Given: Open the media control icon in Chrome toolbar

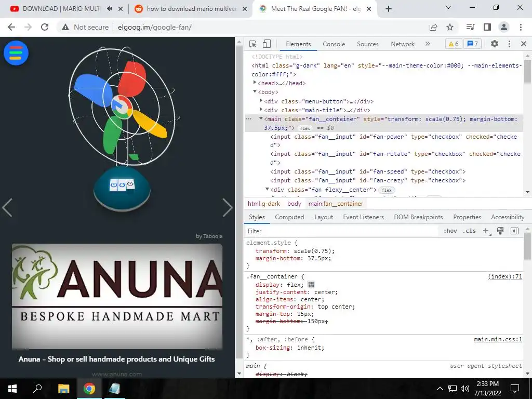Looking at the screenshot, I should click(x=470, y=27).
